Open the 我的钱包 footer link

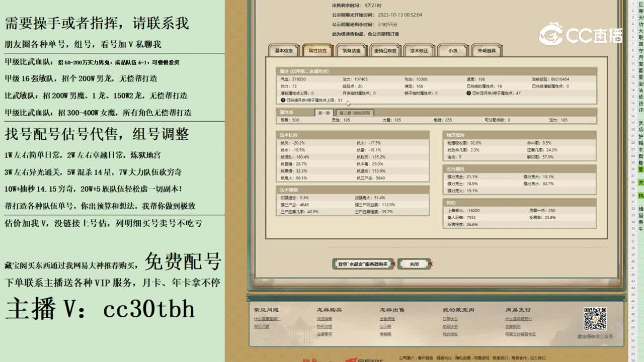pyautogui.click(x=450, y=334)
